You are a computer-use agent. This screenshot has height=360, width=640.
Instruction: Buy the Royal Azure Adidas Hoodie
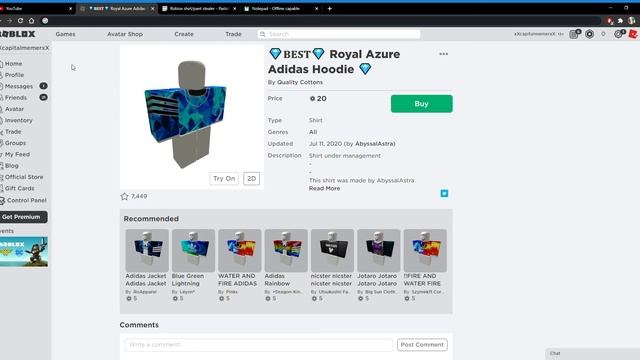click(x=422, y=104)
